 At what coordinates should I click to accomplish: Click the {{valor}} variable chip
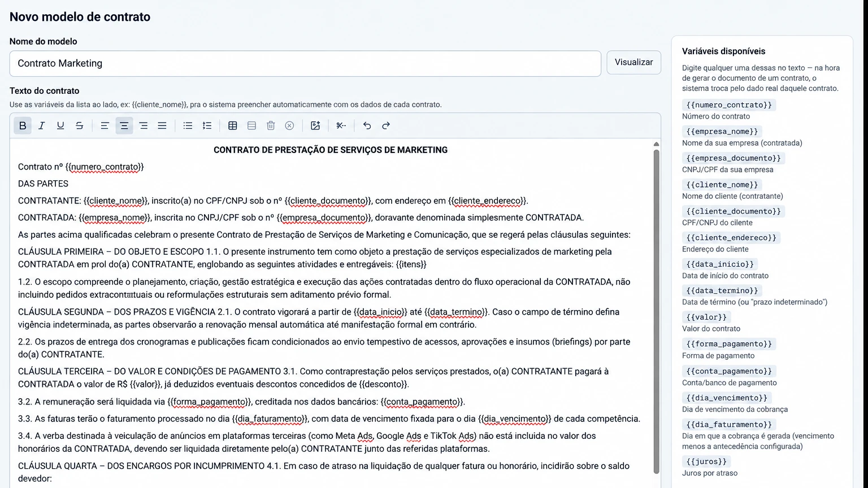[x=706, y=317]
